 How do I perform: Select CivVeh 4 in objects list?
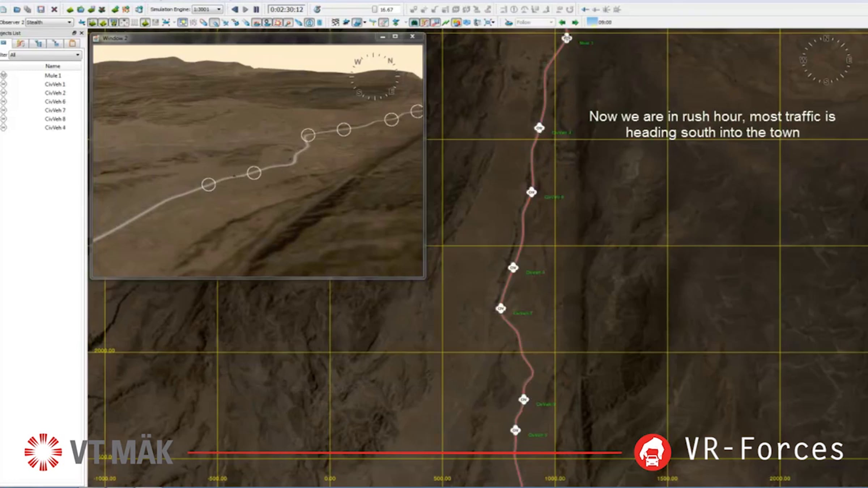tap(55, 128)
